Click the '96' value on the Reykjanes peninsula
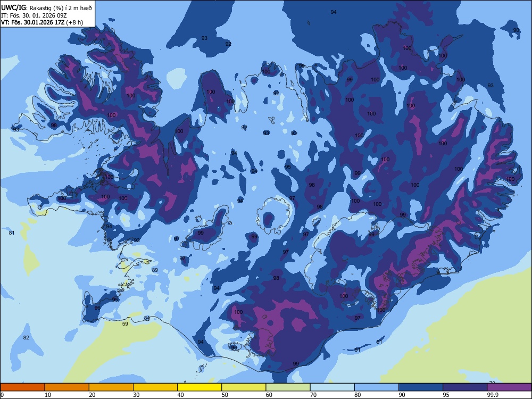 pos(97,307)
